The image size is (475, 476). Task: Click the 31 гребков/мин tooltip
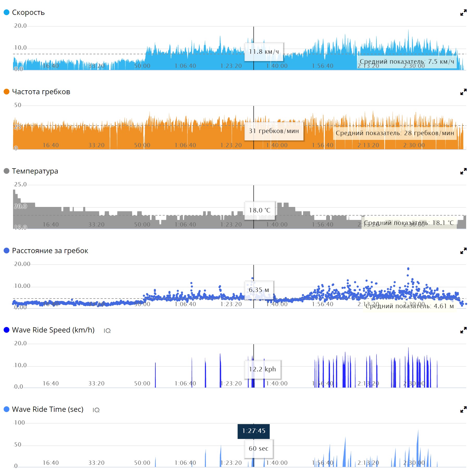pyautogui.click(x=274, y=131)
